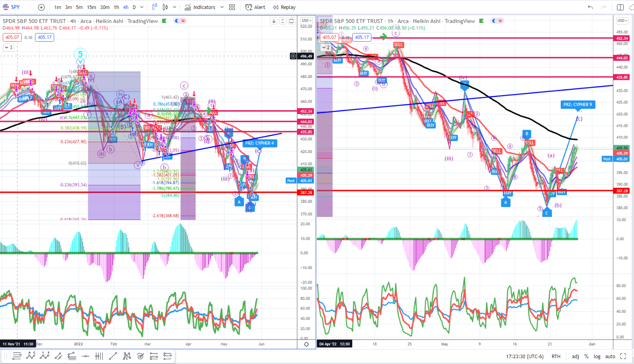Image resolution: width=634 pixels, height=364 pixels.
Task: Click sell price 405.07 on 4h chart
Action: pyautogui.click(x=12, y=37)
